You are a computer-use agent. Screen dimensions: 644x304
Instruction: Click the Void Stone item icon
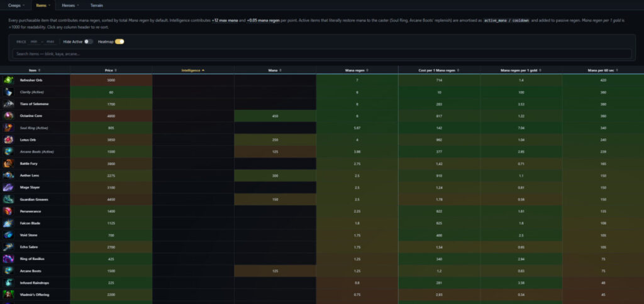point(8,235)
